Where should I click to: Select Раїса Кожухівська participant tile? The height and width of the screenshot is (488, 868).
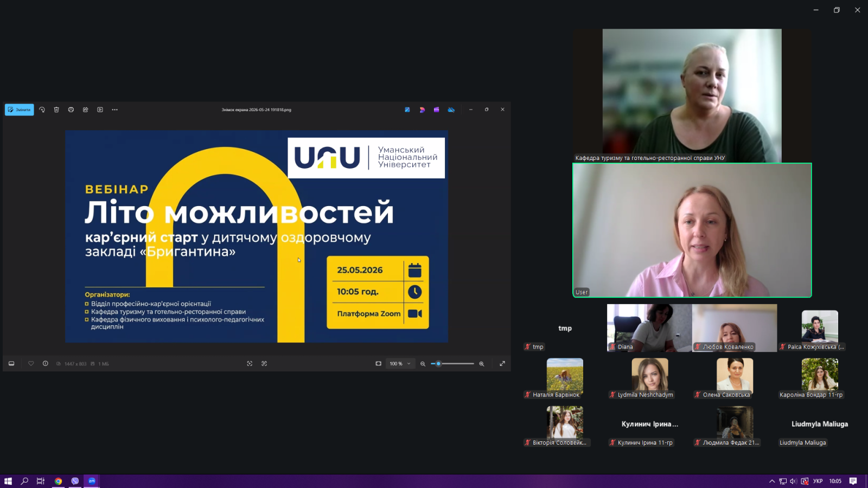click(820, 329)
